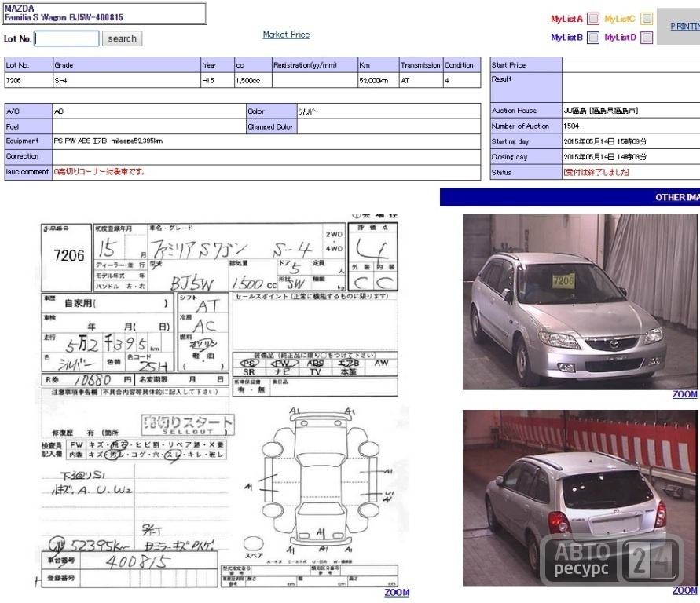This screenshot has height=603, width=700.
Task: Click the MyListD label
Action: click(x=620, y=38)
